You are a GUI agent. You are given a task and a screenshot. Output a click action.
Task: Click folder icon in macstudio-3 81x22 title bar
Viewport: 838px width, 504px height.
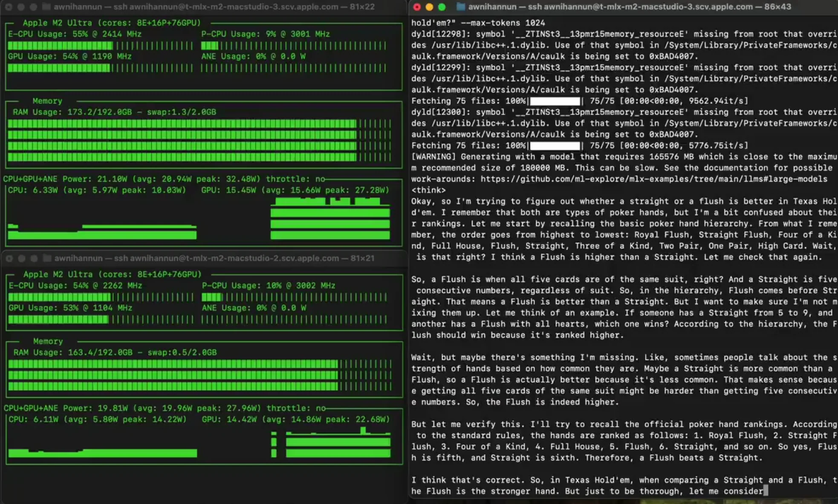pyautogui.click(x=46, y=7)
